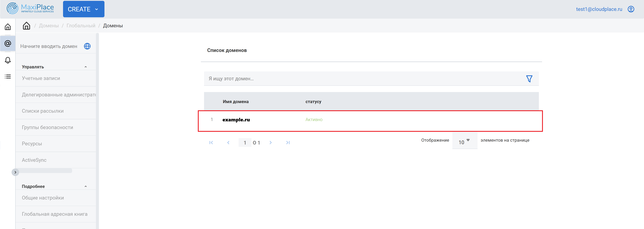Go to first page of domain list
The image size is (644, 229).
pos(211,142)
